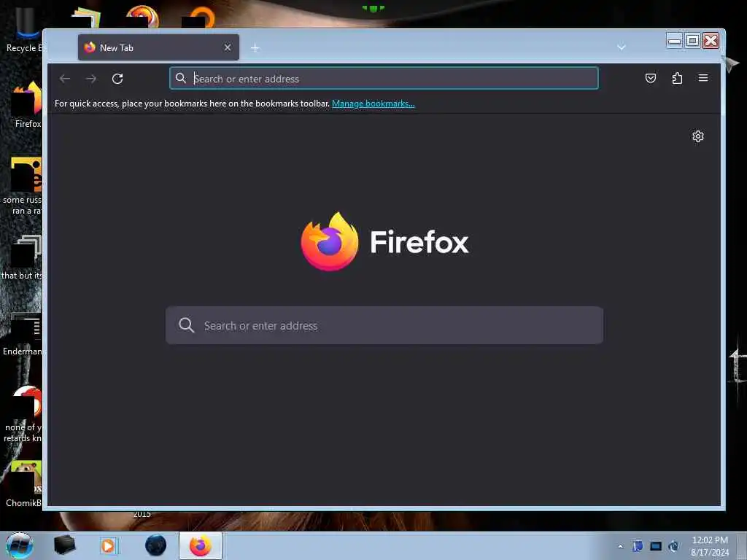
Task: Close the New Tab tab
Action: click(x=228, y=47)
